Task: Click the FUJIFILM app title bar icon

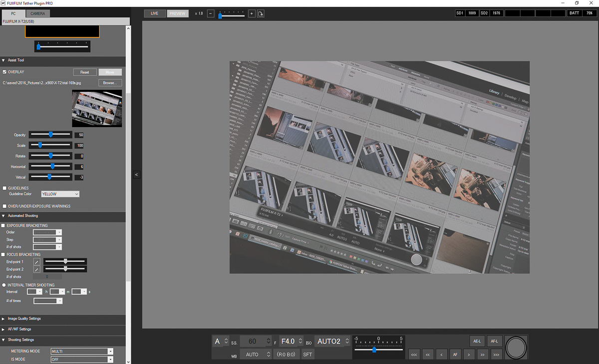Action: [x=3, y=3]
